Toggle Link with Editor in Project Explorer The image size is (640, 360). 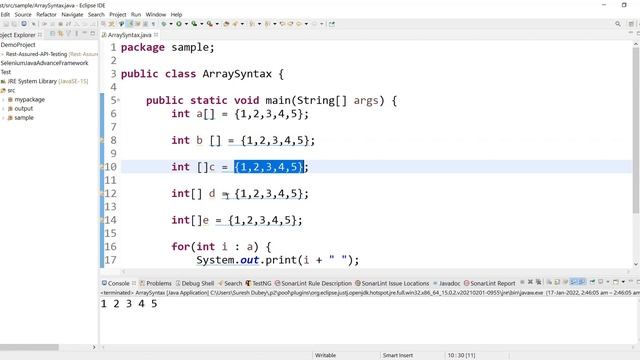pyautogui.click(x=61, y=33)
